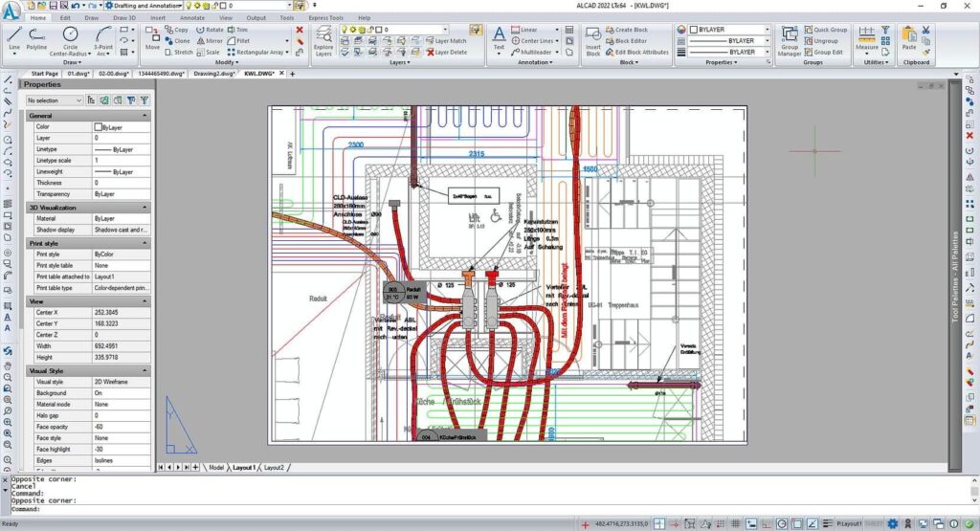The width and height of the screenshot is (980, 531).
Task: Open the Annotate ribbon tab
Action: (x=191, y=18)
